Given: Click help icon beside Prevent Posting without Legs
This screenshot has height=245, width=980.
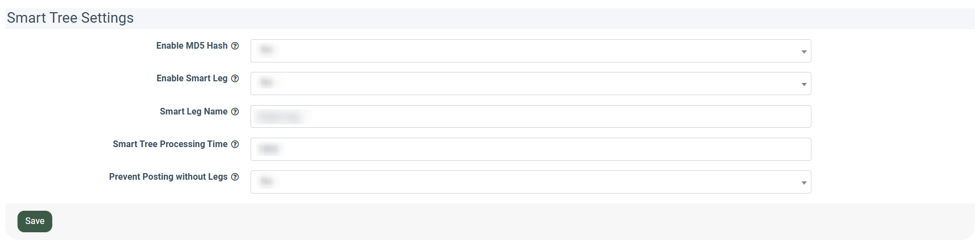Looking at the screenshot, I should [x=235, y=177].
